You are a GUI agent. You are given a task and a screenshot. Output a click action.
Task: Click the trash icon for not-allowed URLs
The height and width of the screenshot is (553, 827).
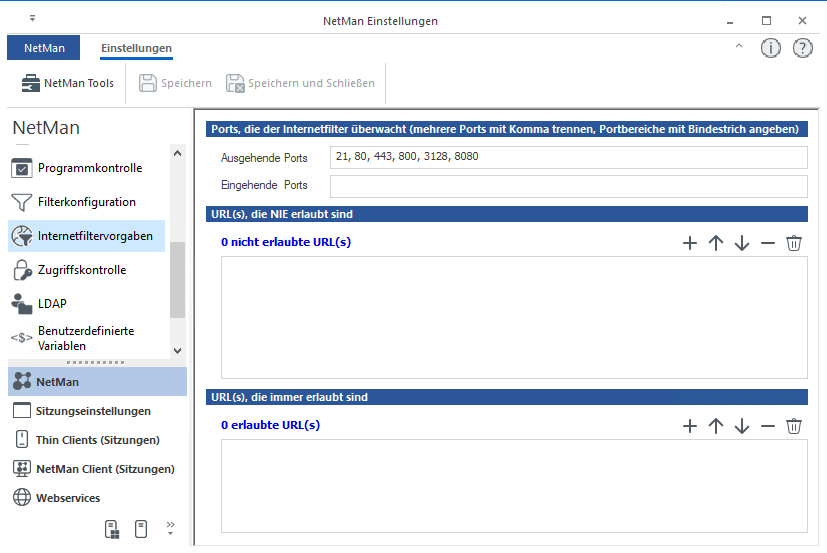click(x=794, y=243)
